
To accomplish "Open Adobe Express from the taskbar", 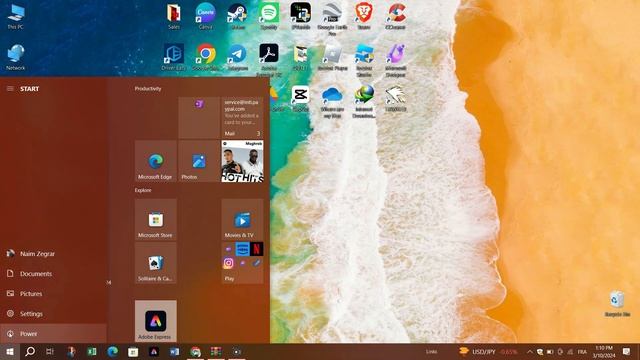I will click(154, 351).
